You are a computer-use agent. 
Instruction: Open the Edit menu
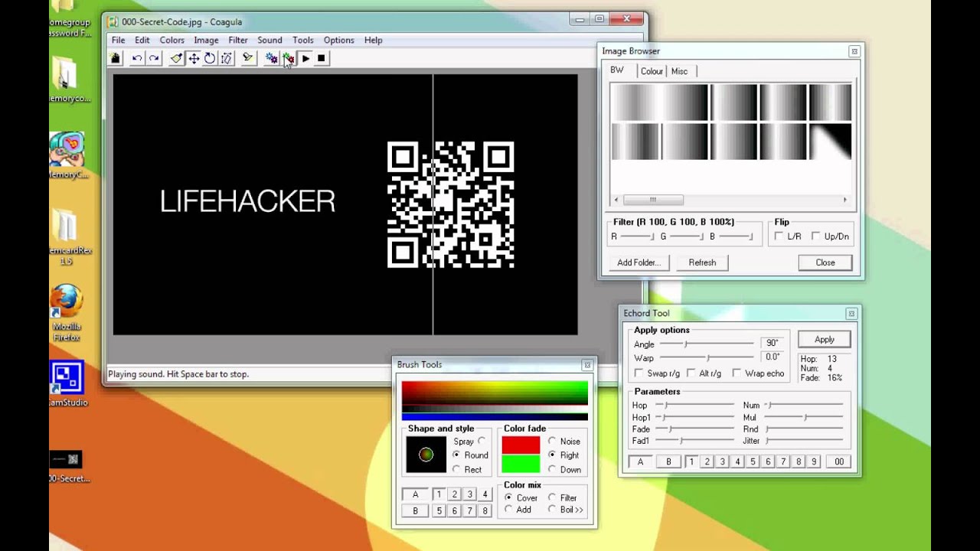click(x=142, y=40)
